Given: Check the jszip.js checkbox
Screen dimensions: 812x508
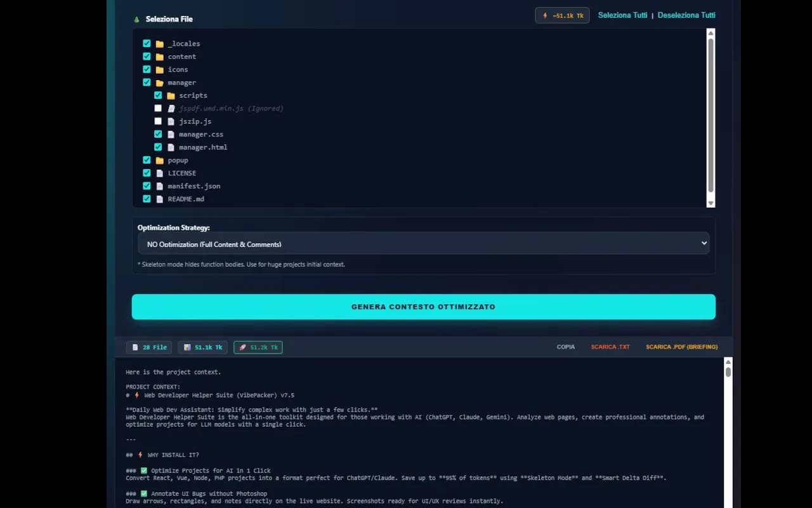Looking at the screenshot, I should pos(158,121).
